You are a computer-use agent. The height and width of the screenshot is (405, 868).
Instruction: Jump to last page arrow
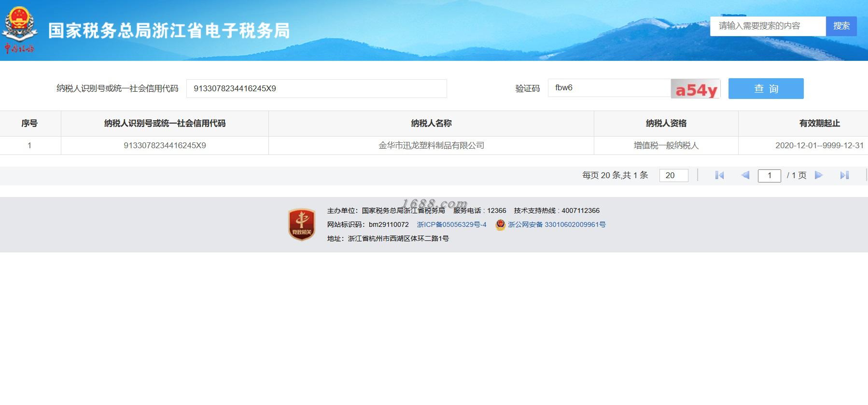tap(844, 175)
